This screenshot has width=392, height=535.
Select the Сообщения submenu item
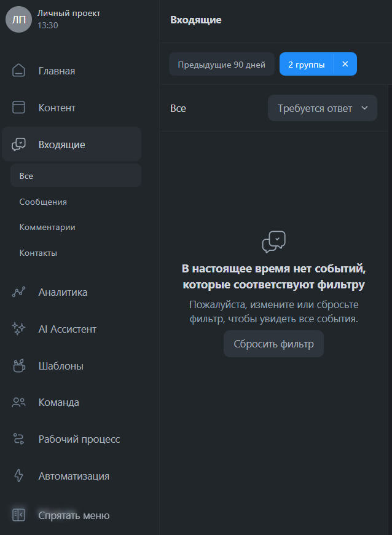pyautogui.click(x=43, y=202)
